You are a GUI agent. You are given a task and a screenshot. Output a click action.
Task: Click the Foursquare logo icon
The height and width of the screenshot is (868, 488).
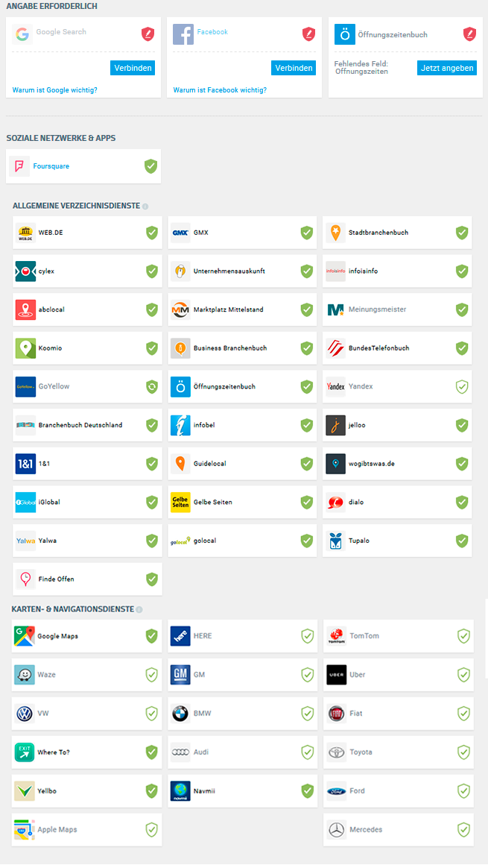pyautogui.click(x=19, y=166)
